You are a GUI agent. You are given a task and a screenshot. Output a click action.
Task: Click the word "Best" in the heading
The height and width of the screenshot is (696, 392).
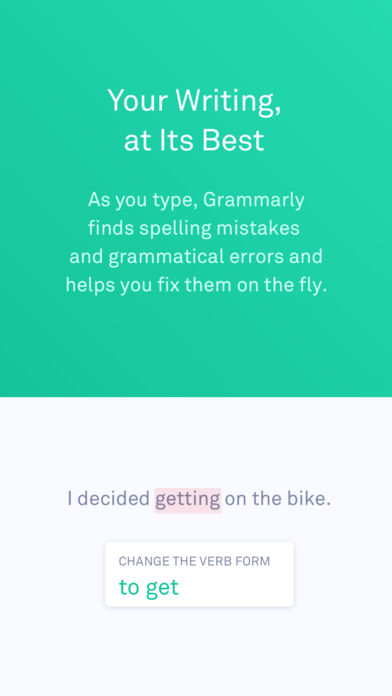tap(233, 140)
